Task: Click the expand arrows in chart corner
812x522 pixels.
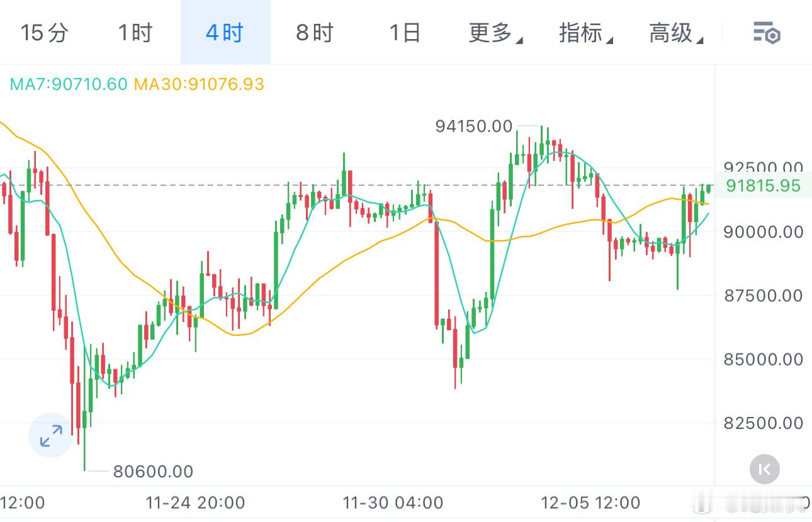Action: pyautogui.click(x=50, y=435)
